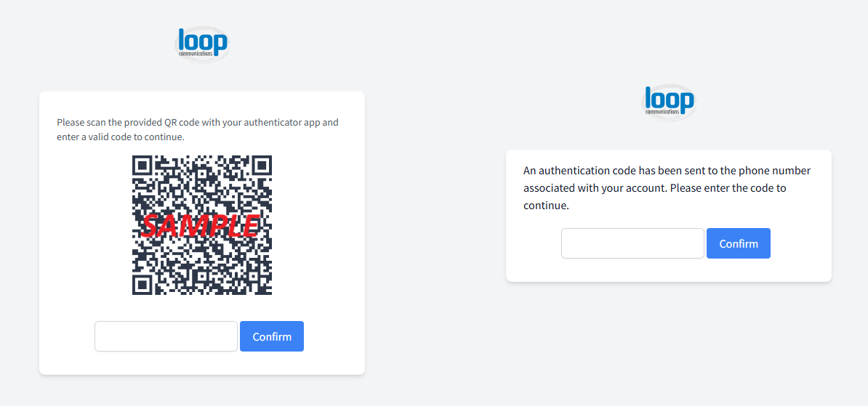This screenshot has height=406, width=868.
Task: Select the bottom-left finder square of the QR code
Action: 142,284
